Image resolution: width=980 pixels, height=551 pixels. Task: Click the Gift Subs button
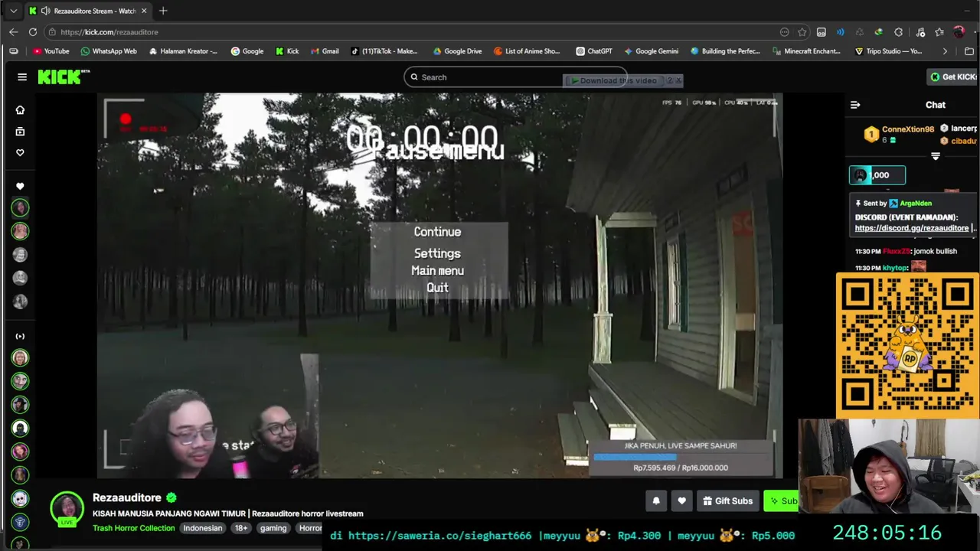[x=727, y=501]
